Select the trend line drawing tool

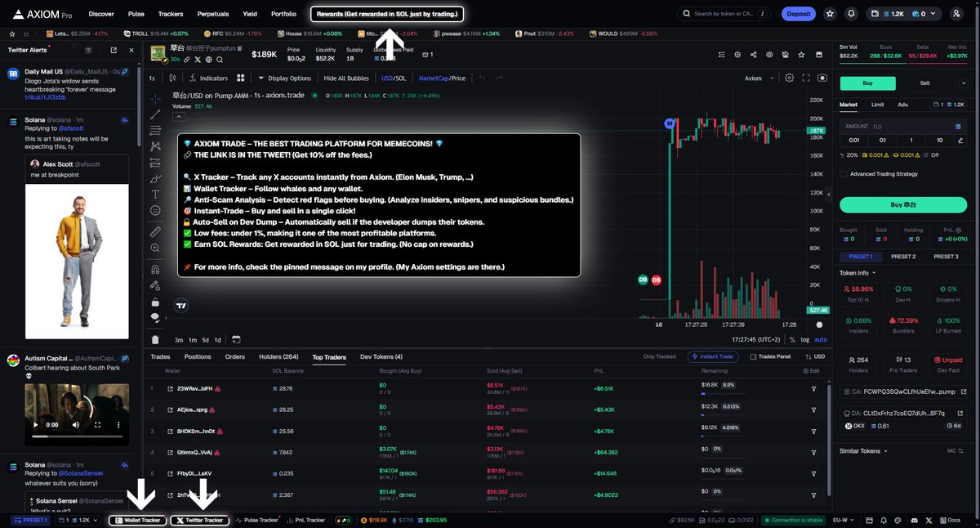tap(155, 114)
